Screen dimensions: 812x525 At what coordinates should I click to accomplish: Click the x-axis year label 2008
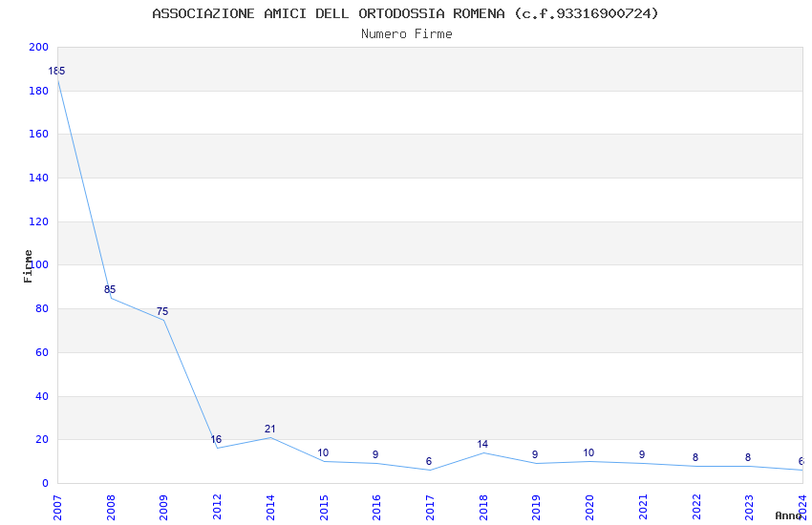coord(111,508)
